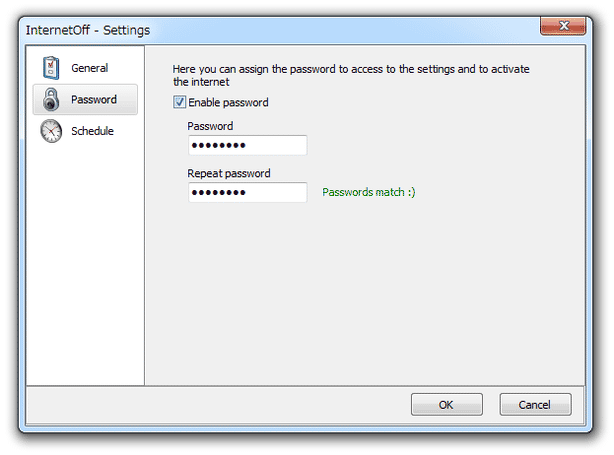
Task: Focus the Repeat password input field
Action: 247,192
